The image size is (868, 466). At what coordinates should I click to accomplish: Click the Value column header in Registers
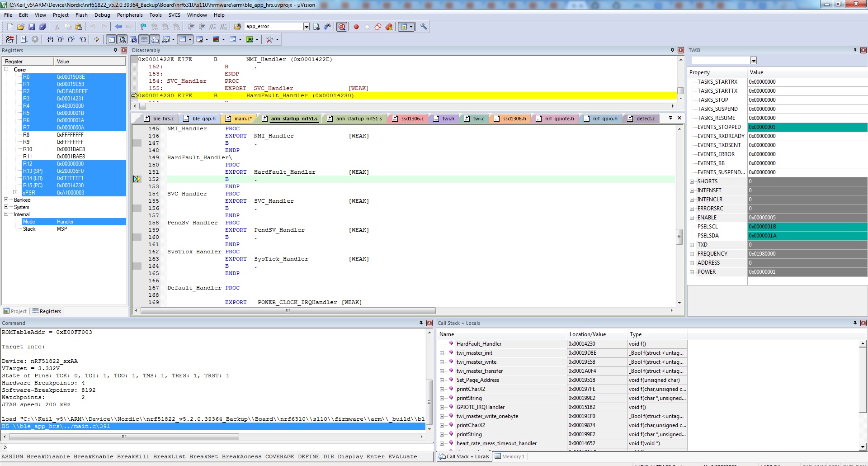click(x=90, y=62)
